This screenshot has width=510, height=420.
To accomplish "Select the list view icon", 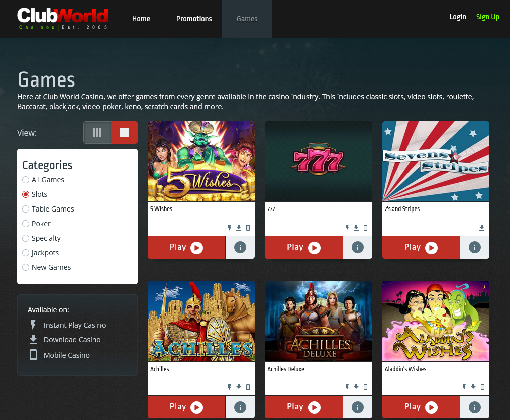I will [124, 132].
